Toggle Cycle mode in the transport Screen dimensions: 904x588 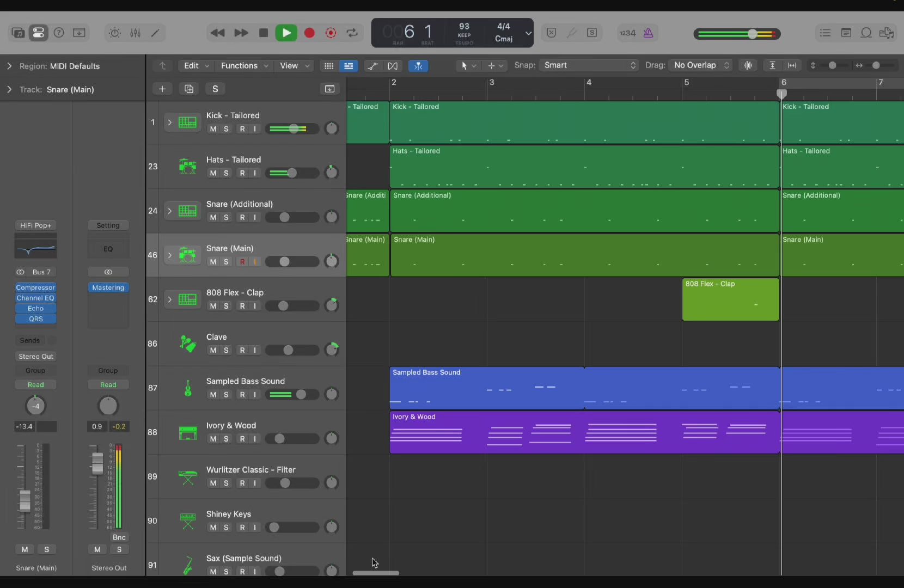click(352, 33)
